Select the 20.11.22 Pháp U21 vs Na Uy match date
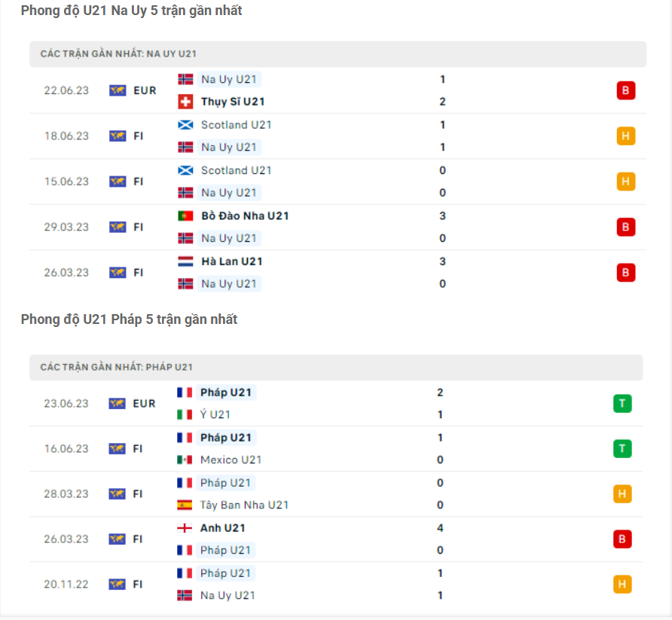This screenshot has width=672, height=620. [x=66, y=585]
